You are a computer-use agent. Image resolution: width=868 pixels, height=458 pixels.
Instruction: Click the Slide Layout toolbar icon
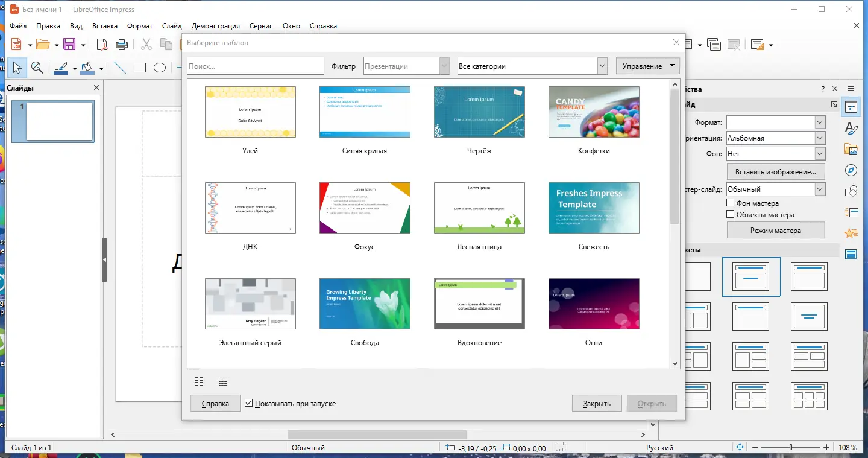pyautogui.click(x=757, y=44)
